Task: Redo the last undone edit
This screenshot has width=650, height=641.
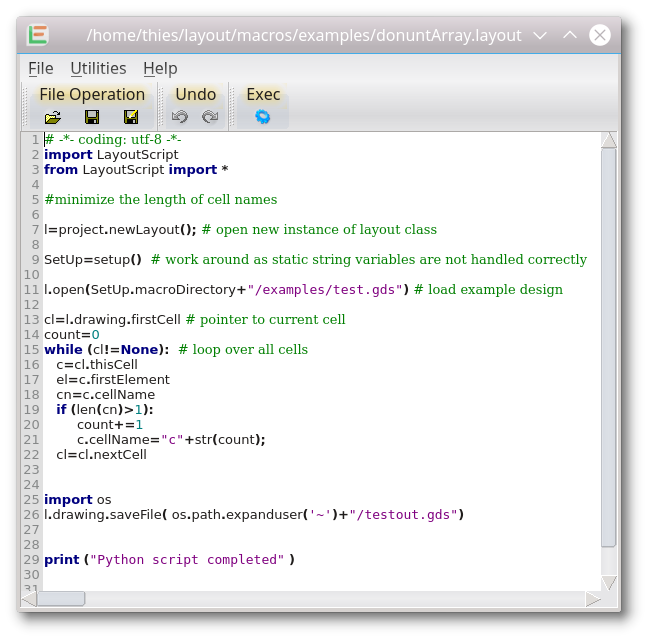Action: tap(210, 117)
